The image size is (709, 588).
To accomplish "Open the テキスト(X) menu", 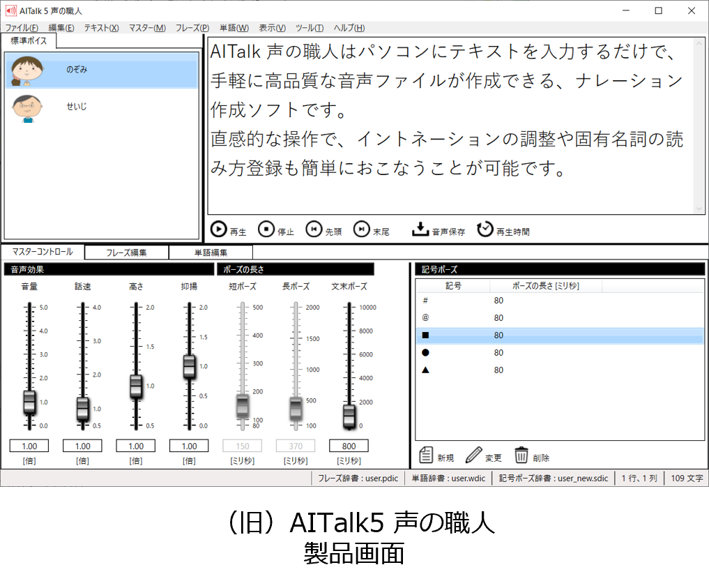I will point(101,28).
